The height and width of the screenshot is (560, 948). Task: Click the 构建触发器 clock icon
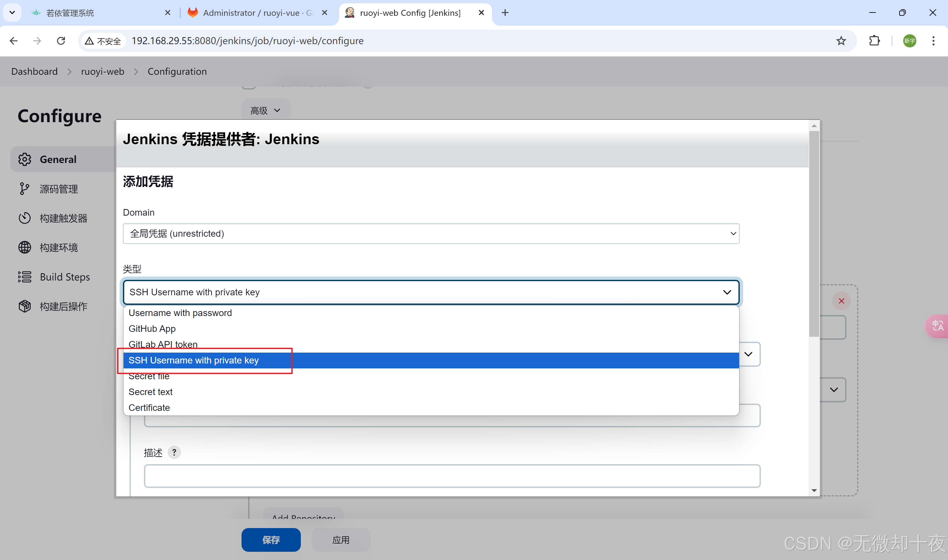point(25,218)
